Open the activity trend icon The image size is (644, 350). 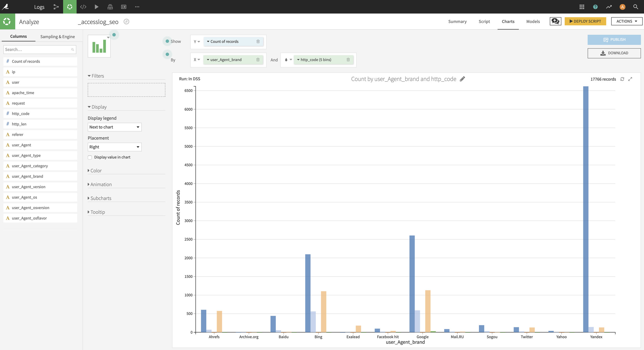pos(609,7)
